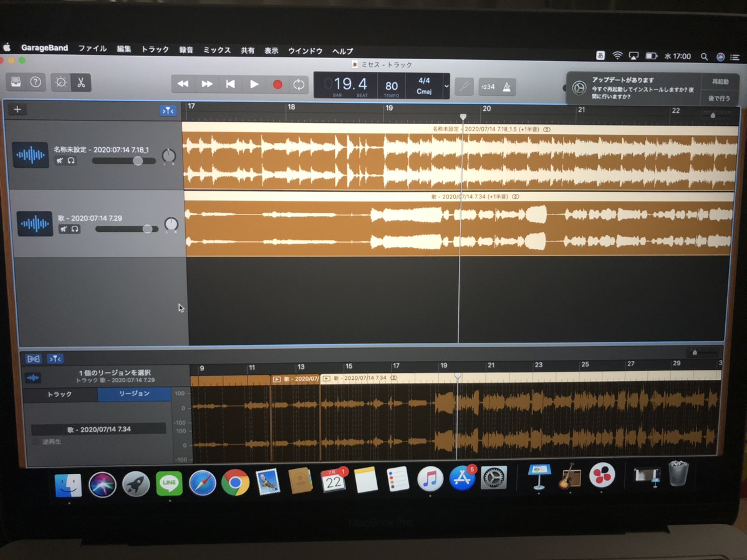Open the 表示 menu

[271, 51]
